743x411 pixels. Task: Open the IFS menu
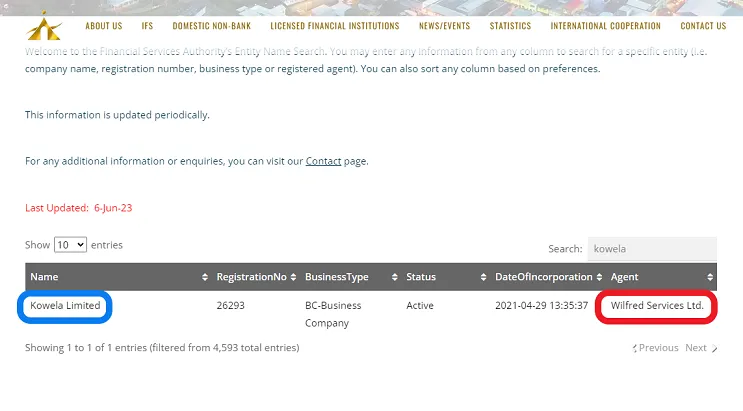coord(147,26)
